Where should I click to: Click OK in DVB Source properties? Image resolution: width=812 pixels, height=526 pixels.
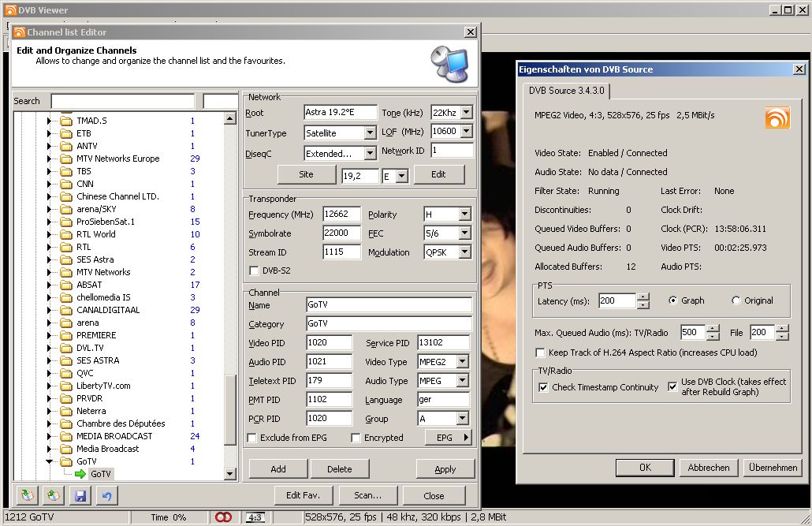645,468
